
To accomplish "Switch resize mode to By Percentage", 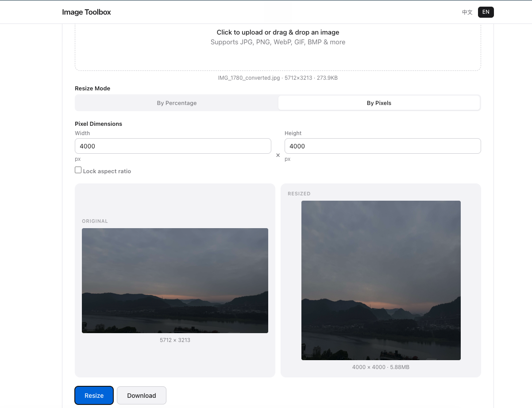I will tap(177, 103).
